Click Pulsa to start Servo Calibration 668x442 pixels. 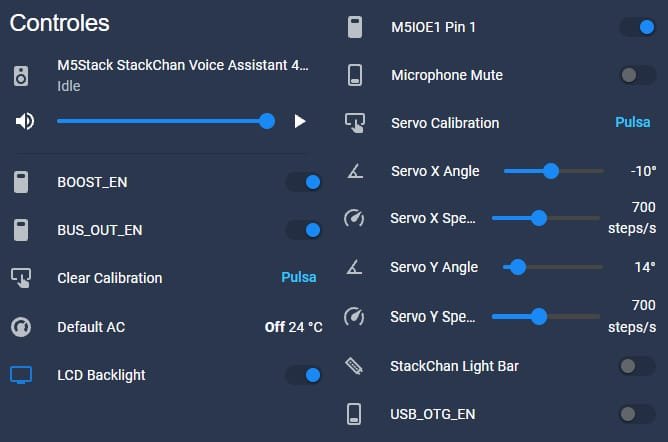(x=633, y=123)
